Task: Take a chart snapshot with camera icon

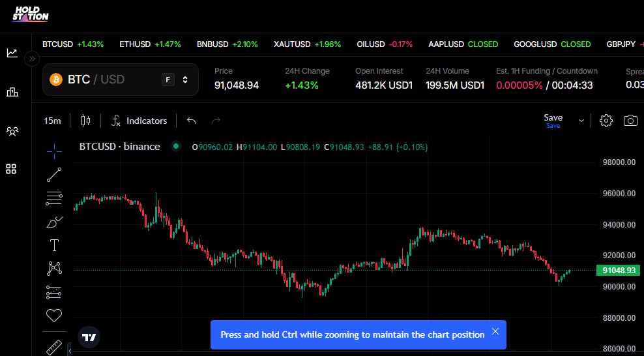Action: 630,121
